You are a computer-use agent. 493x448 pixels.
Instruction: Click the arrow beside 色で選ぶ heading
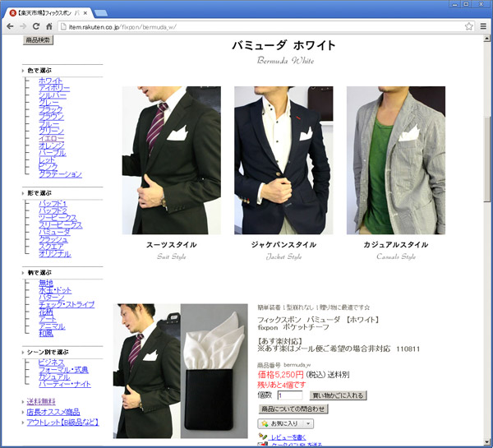[23, 71]
